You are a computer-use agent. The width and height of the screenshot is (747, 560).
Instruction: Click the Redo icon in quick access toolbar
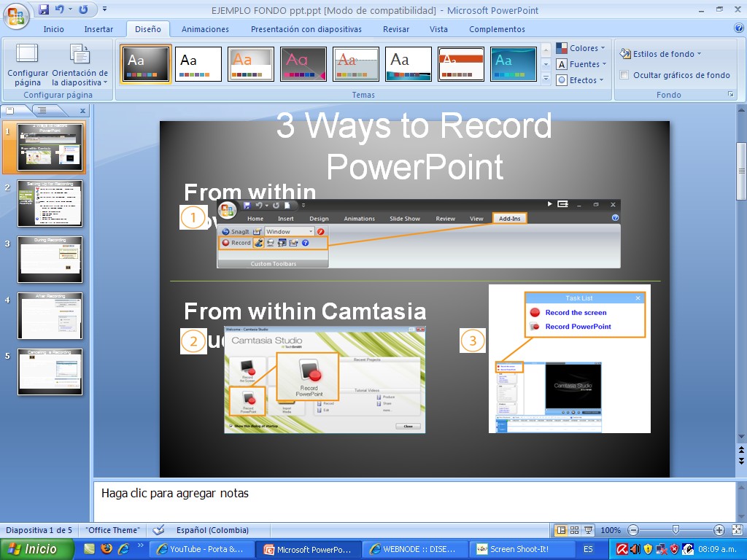(83, 9)
